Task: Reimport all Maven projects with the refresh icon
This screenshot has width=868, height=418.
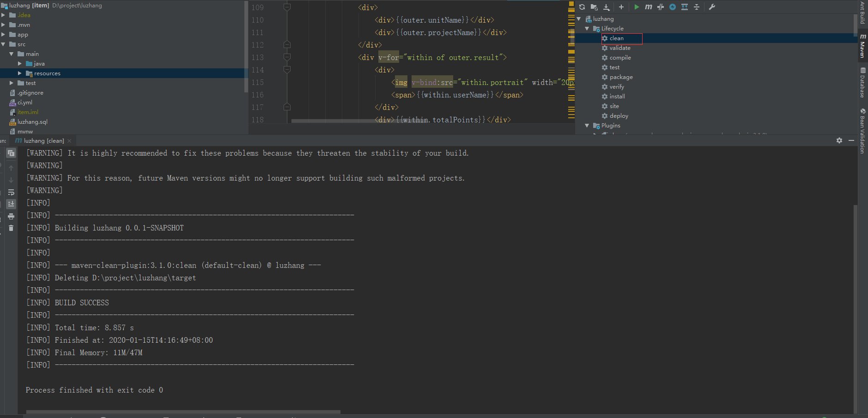Action: (582, 7)
